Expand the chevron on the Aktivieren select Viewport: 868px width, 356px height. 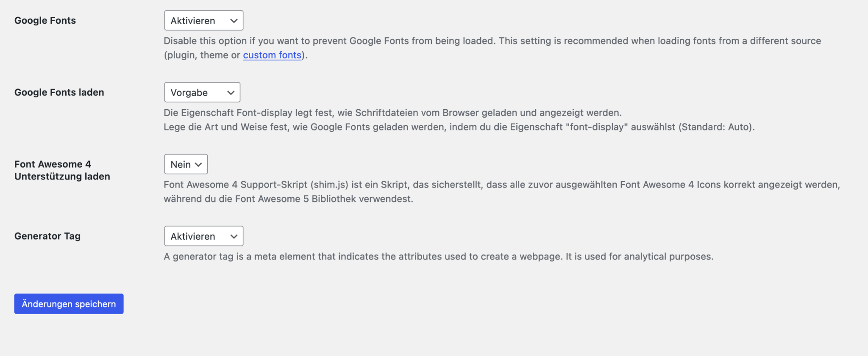tap(233, 20)
